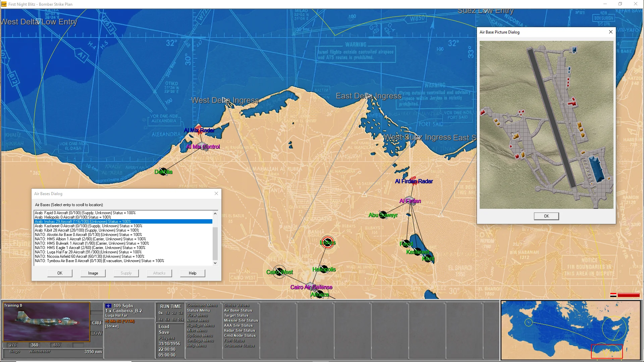Open the Misc Menu
Image resolution: width=644 pixels, height=362 pixels.
click(x=197, y=330)
